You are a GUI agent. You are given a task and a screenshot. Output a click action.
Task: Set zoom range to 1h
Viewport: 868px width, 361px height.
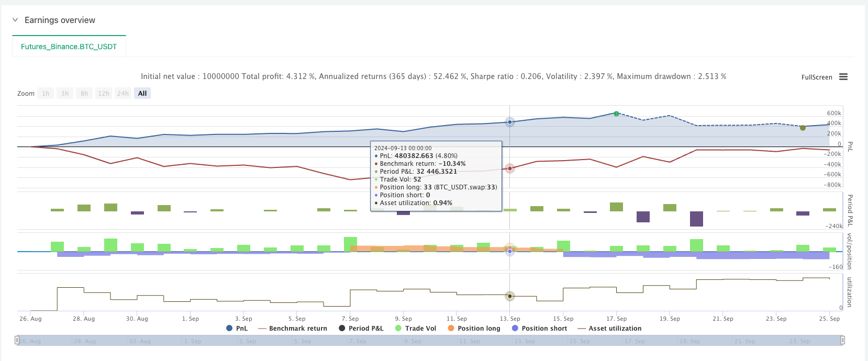tap(46, 93)
